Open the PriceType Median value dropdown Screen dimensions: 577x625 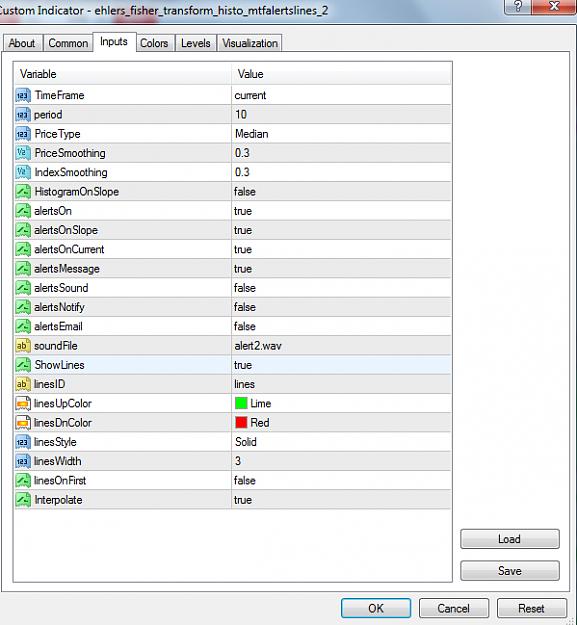341,134
